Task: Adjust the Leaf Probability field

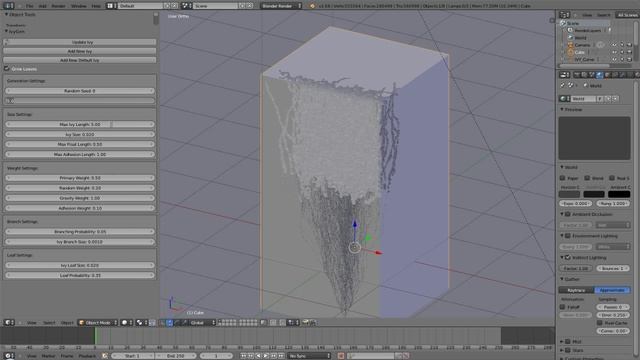Action: click(80, 275)
